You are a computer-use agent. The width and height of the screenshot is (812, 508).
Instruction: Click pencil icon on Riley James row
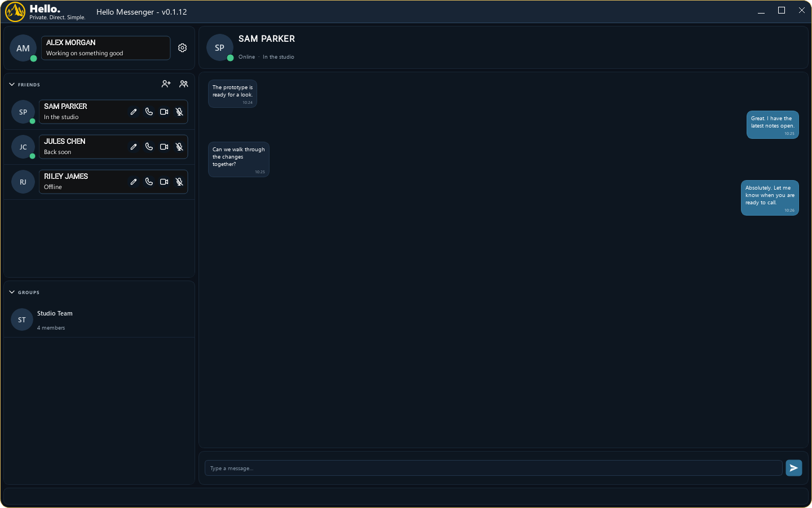[134, 182]
